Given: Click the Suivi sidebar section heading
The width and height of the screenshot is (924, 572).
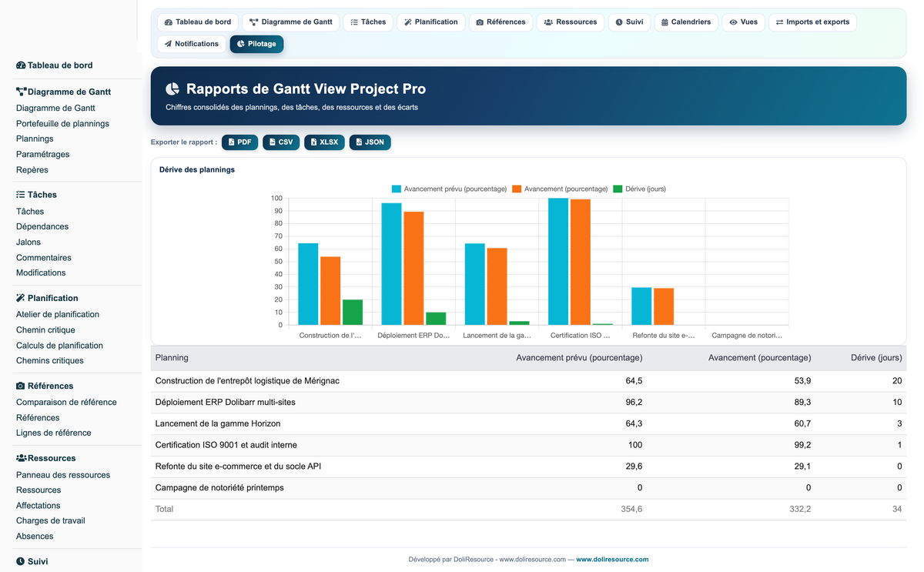Looking at the screenshot, I should pyautogui.click(x=32, y=561).
